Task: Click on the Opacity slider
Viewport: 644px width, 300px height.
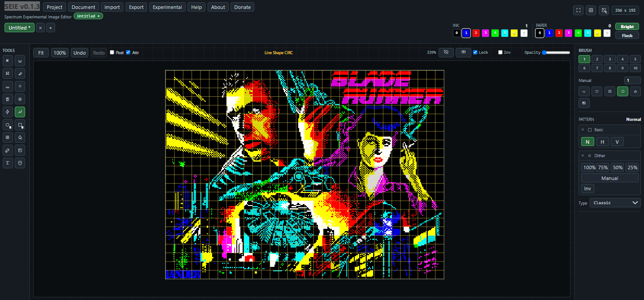Action: (556, 52)
